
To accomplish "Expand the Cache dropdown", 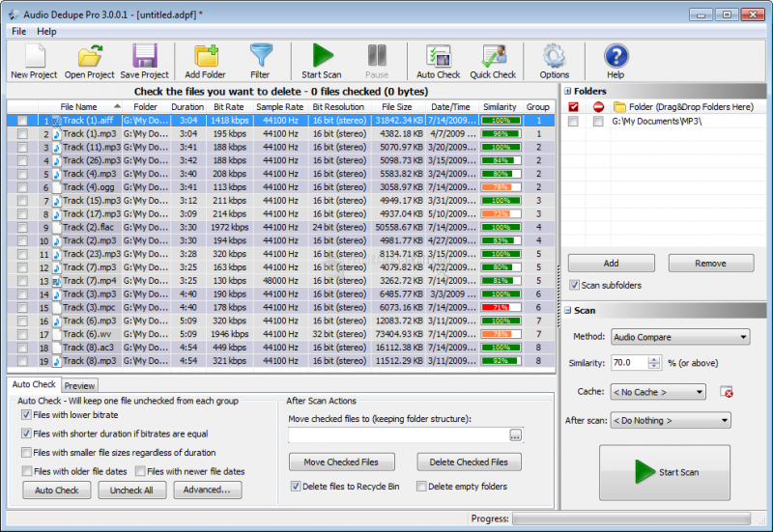I will click(658, 392).
